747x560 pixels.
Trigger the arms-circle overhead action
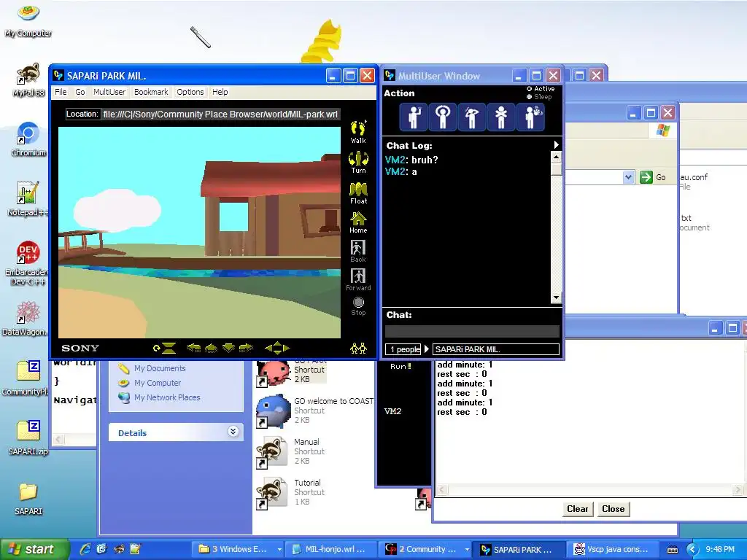click(x=443, y=117)
